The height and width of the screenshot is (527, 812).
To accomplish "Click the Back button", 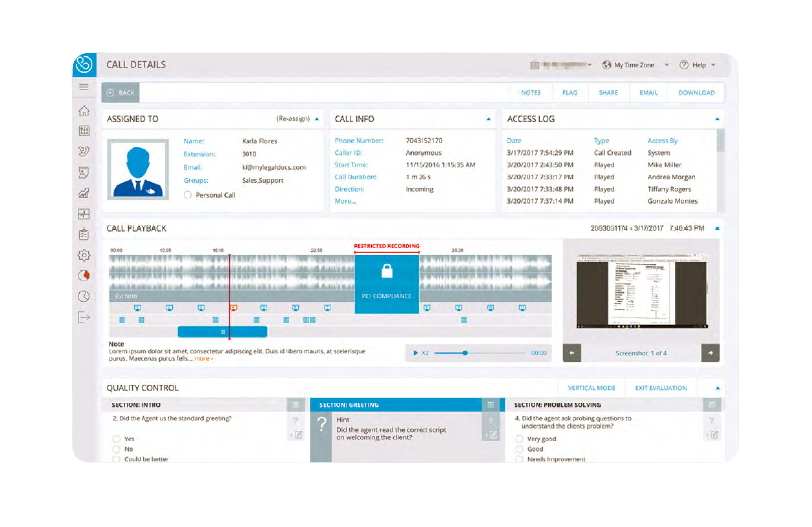I will coord(121,93).
